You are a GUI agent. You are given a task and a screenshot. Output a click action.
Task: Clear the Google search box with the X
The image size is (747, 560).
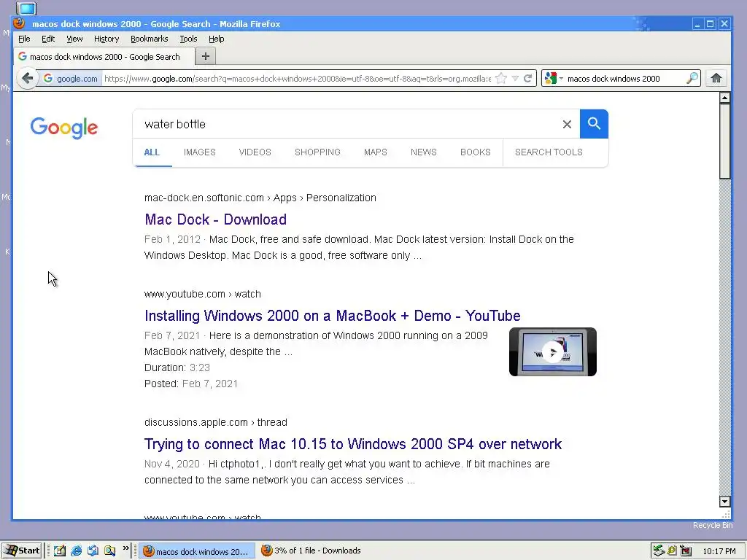567,124
